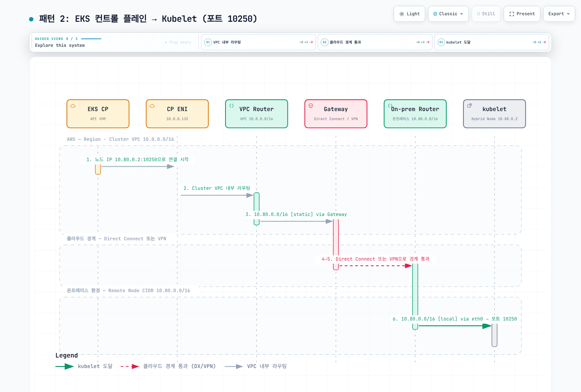
Task: Click the 온프레미스 환경 Remote Node CIDR label
Action: tap(129, 290)
